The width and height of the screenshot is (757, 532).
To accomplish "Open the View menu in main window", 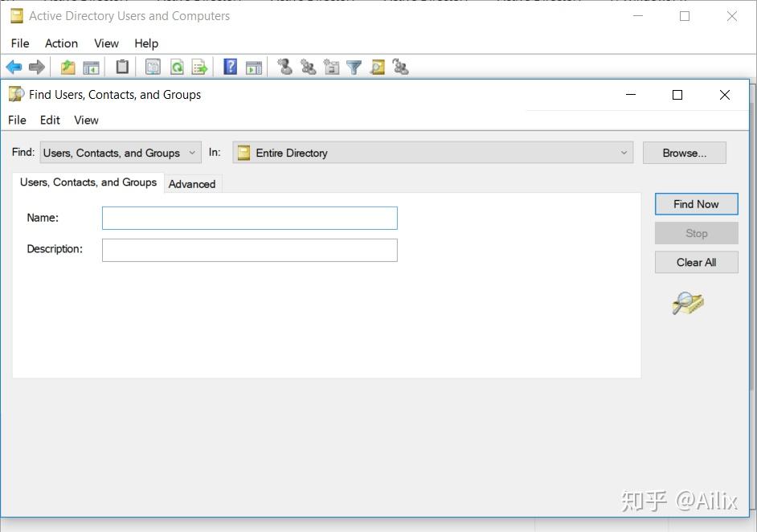I will coord(106,43).
